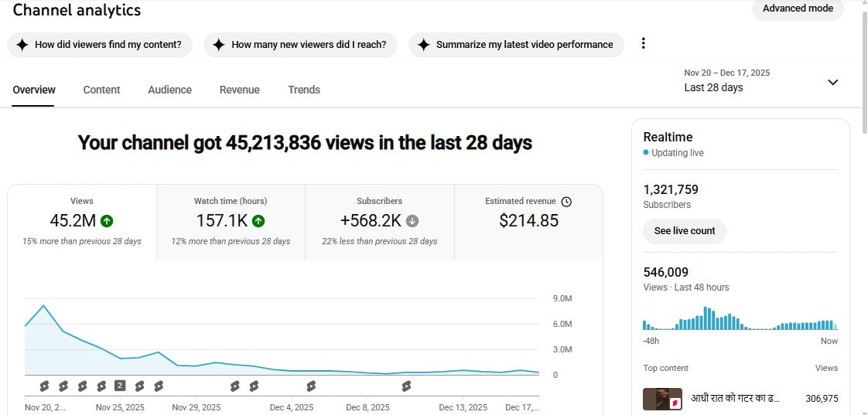Image resolution: width=868 pixels, height=415 pixels.
Task: Switch to the Content tab
Action: 101,90
